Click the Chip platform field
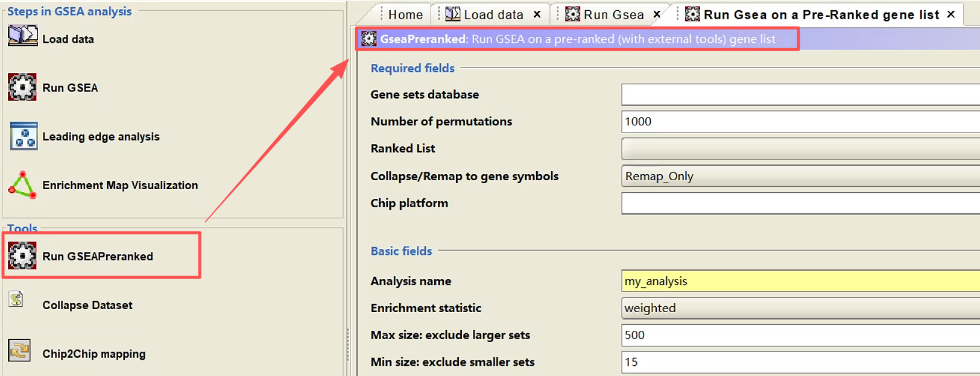This screenshot has width=980, height=376. (800, 203)
